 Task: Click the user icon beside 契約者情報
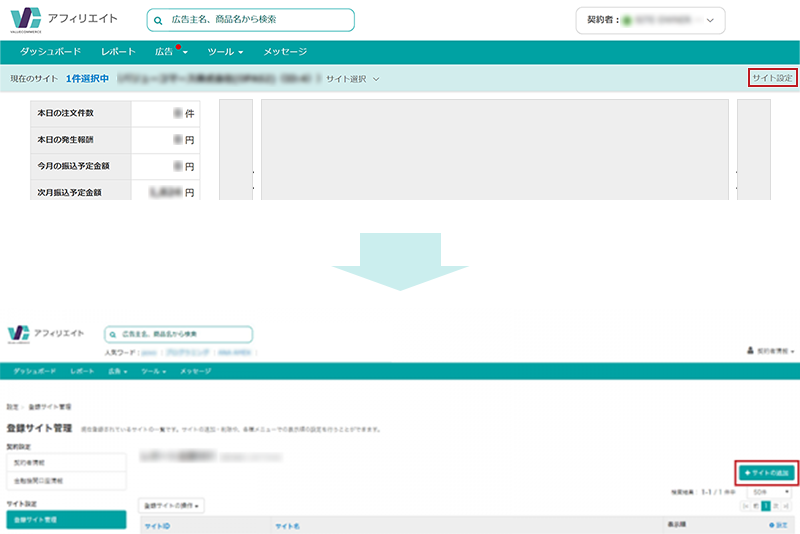click(750, 352)
